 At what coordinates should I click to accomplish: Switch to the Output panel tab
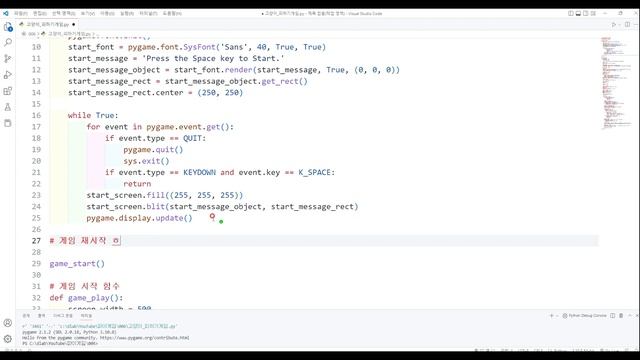pyautogui.click(x=41, y=316)
